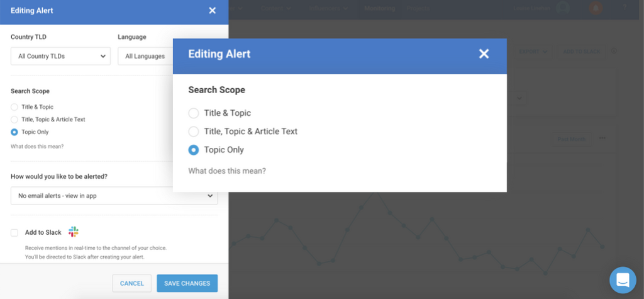Open the Projects nav item
Screen dimensions: 644x299
pyautogui.click(x=418, y=8)
